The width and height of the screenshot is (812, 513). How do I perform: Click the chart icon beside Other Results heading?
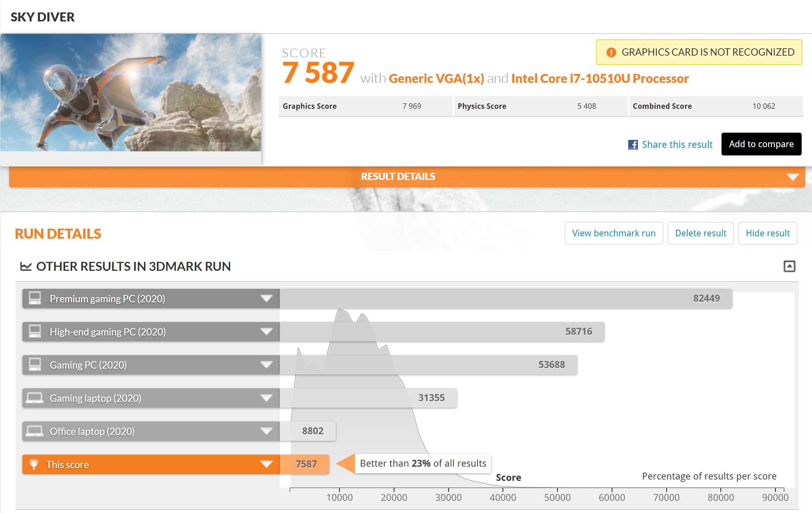[x=26, y=266]
